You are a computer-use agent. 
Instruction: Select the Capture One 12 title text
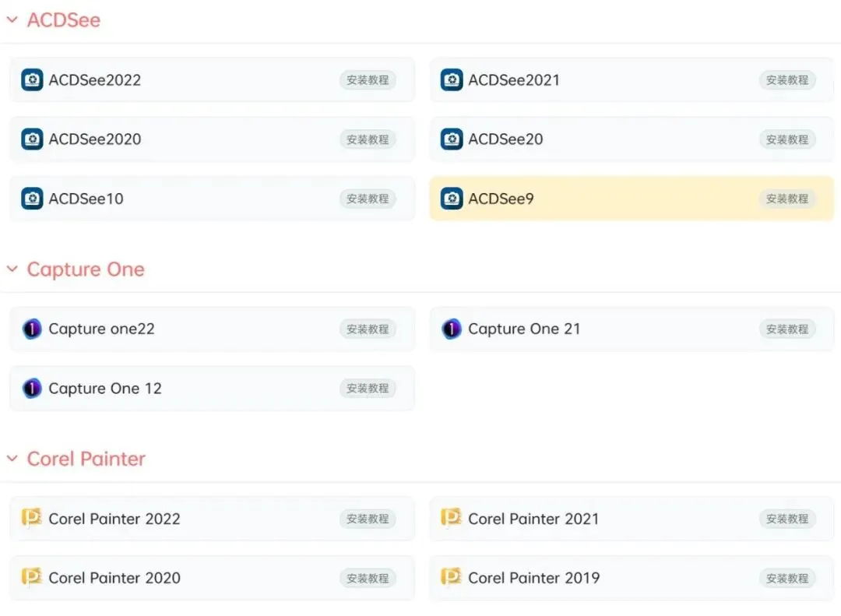point(105,388)
